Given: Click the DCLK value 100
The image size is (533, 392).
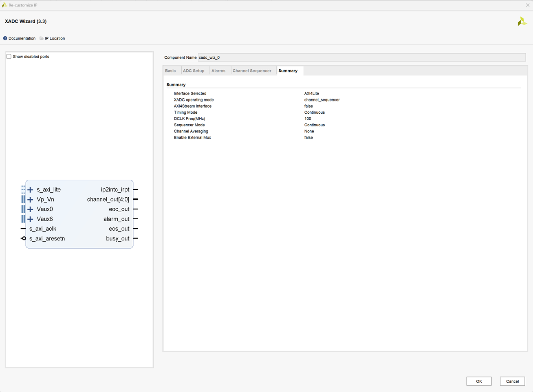Looking at the screenshot, I should [x=308, y=119].
